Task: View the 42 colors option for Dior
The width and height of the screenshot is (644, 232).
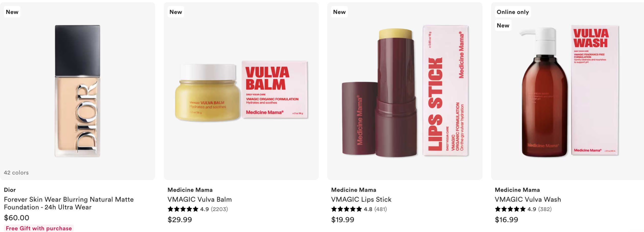Action: coord(16,173)
